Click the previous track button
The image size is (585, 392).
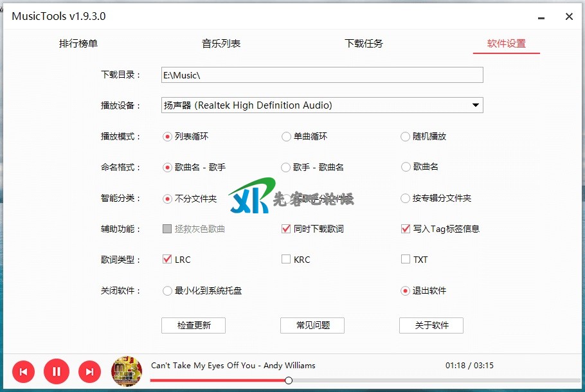tap(23, 371)
